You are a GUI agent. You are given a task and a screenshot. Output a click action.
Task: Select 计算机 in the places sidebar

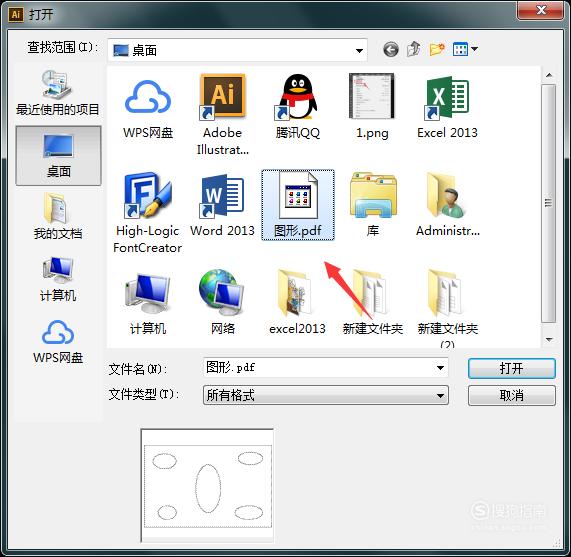point(58,279)
